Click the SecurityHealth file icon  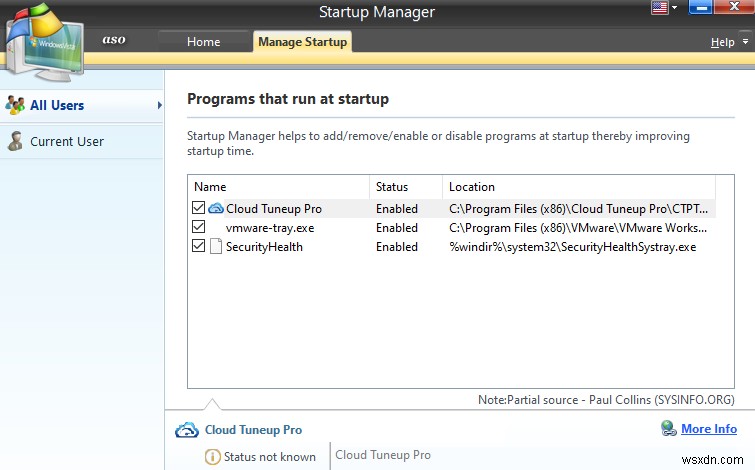215,247
